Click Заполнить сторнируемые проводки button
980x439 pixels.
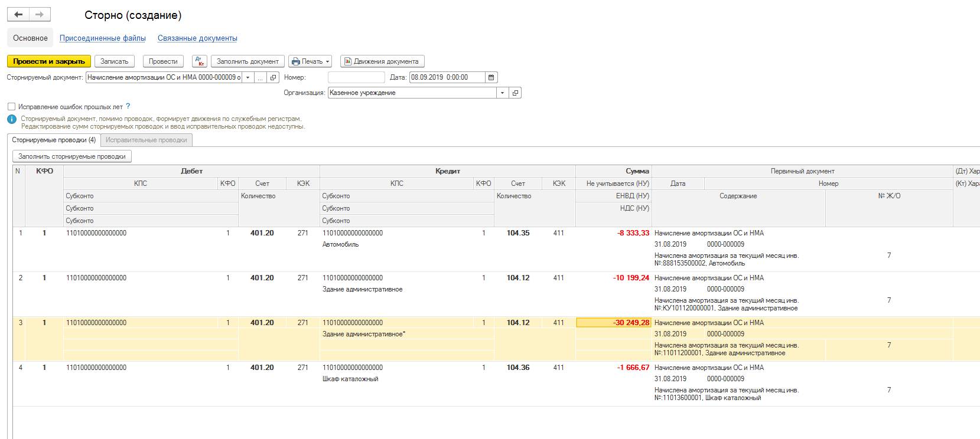coord(72,156)
